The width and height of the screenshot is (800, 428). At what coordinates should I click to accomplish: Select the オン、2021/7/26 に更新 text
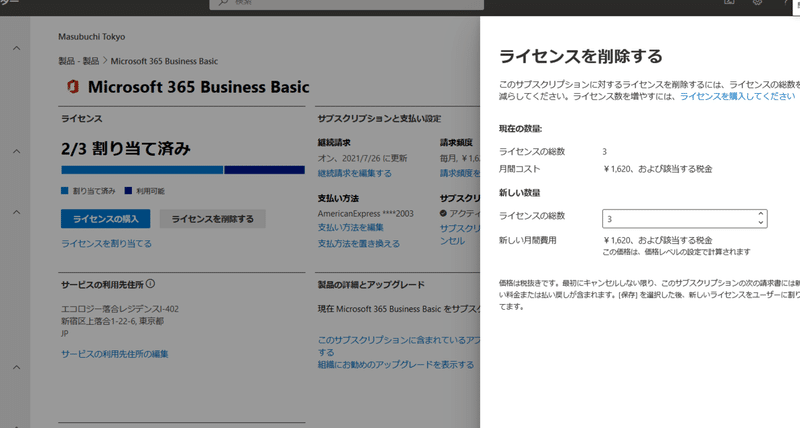[362, 158]
